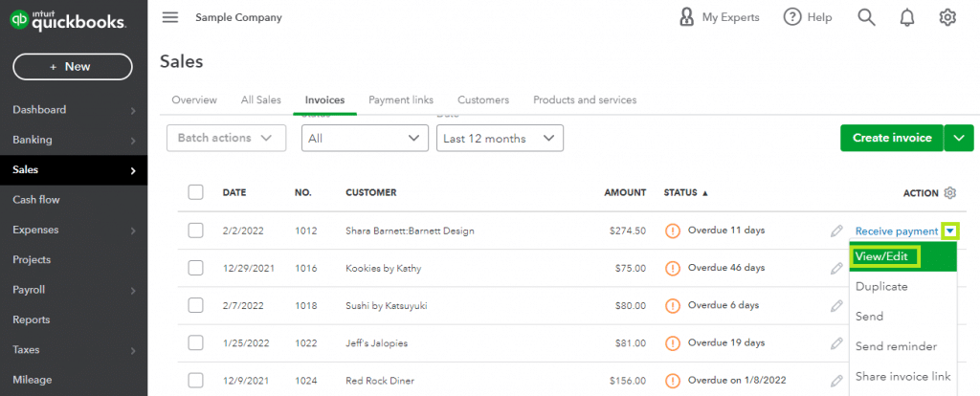Image resolution: width=980 pixels, height=396 pixels.
Task: Open the Sales sidebar item
Action: click(x=74, y=170)
